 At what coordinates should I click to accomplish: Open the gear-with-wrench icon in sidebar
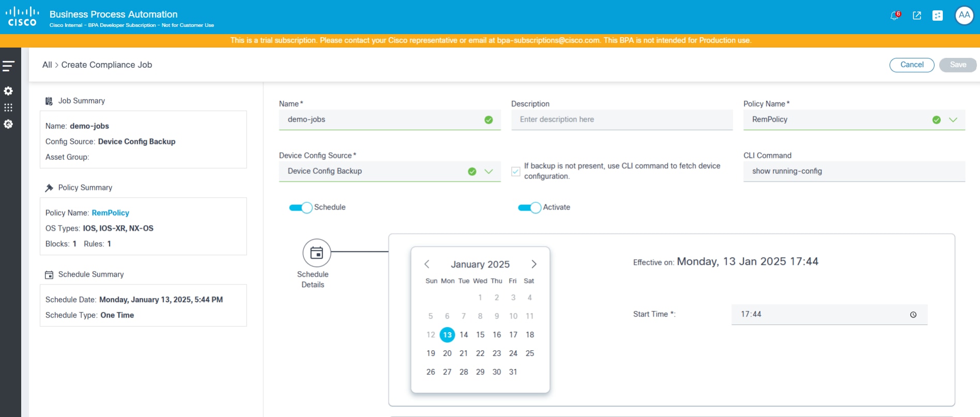pos(8,124)
